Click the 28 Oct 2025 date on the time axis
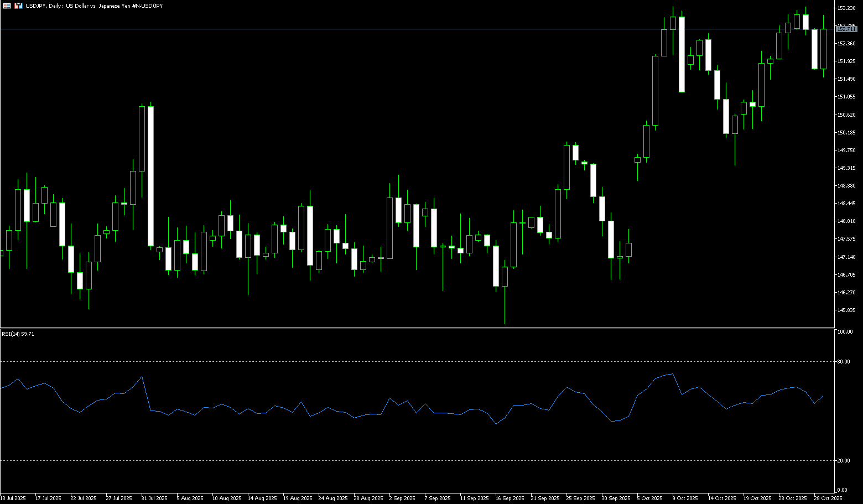The height and width of the screenshot is (504, 863). coord(828,498)
